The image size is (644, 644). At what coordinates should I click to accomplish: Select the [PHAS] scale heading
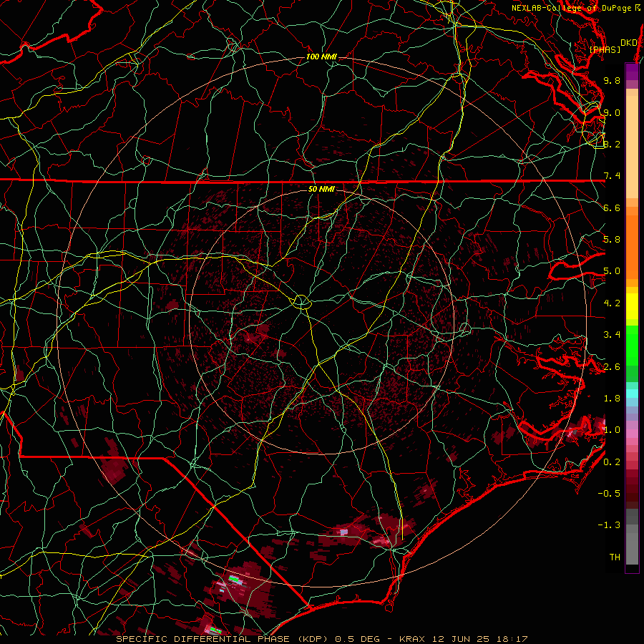pyautogui.click(x=605, y=50)
